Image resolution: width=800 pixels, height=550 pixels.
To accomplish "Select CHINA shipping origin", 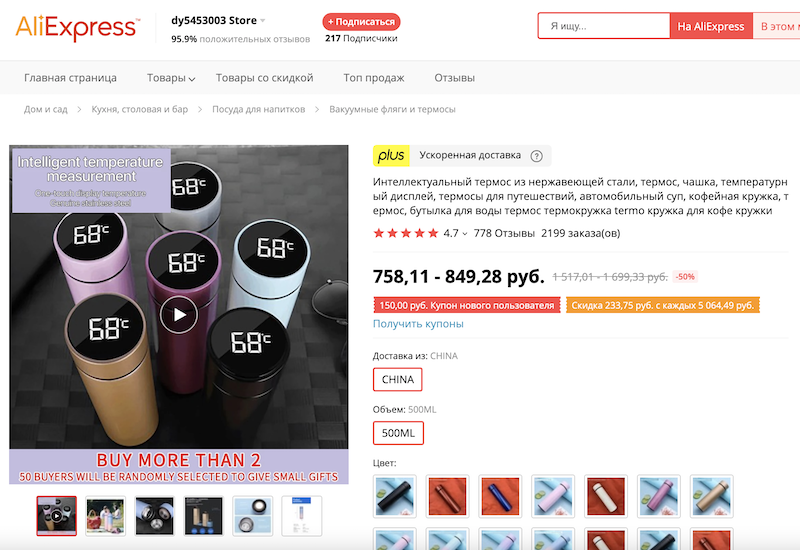I will (397, 380).
